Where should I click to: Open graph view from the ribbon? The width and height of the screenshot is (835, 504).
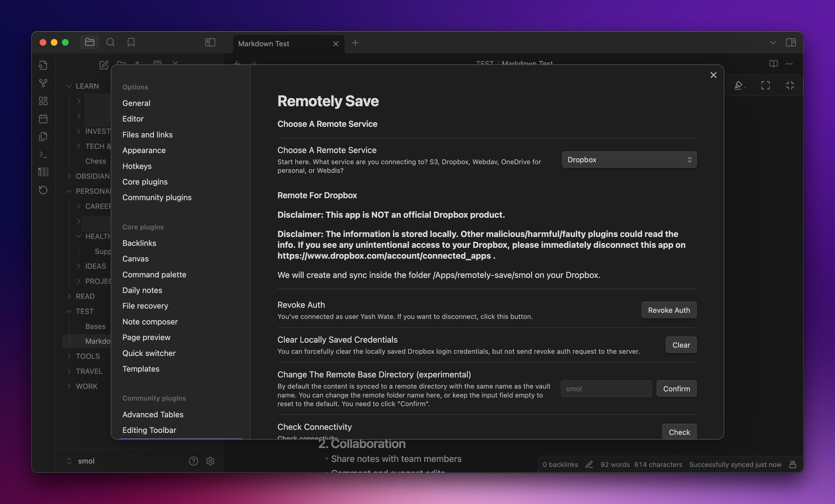[x=43, y=83]
